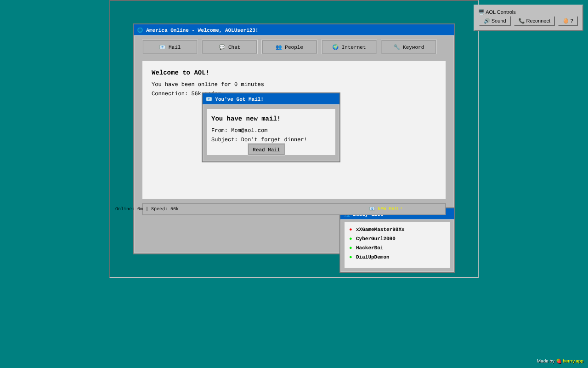
Task: Click green status dot beside DialUpDemon
Action: pos(351,257)
